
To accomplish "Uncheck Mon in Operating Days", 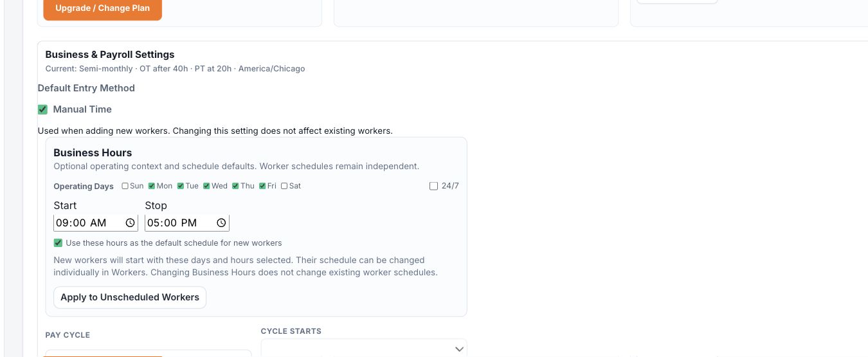I will (x=152, y=186).
